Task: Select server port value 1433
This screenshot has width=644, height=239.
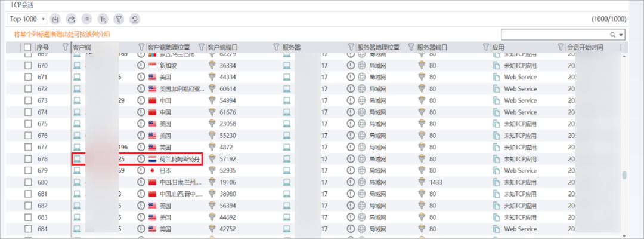Action: pos(436,182)
